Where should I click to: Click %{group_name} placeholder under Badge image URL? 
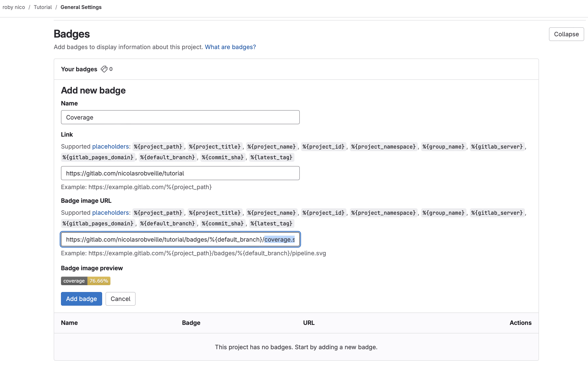pos(444,213)
